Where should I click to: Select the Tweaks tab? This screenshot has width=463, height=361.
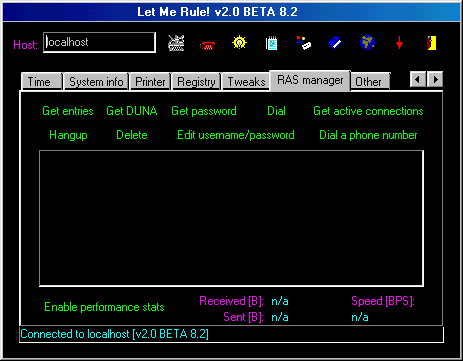246,82
